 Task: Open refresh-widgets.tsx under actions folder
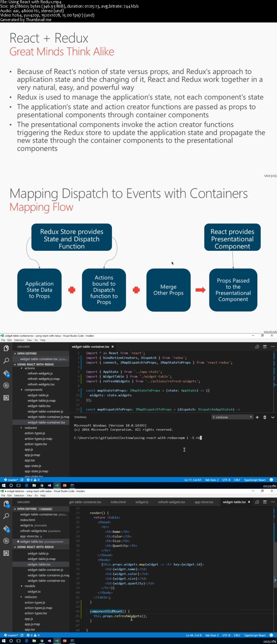coord(41,384)
